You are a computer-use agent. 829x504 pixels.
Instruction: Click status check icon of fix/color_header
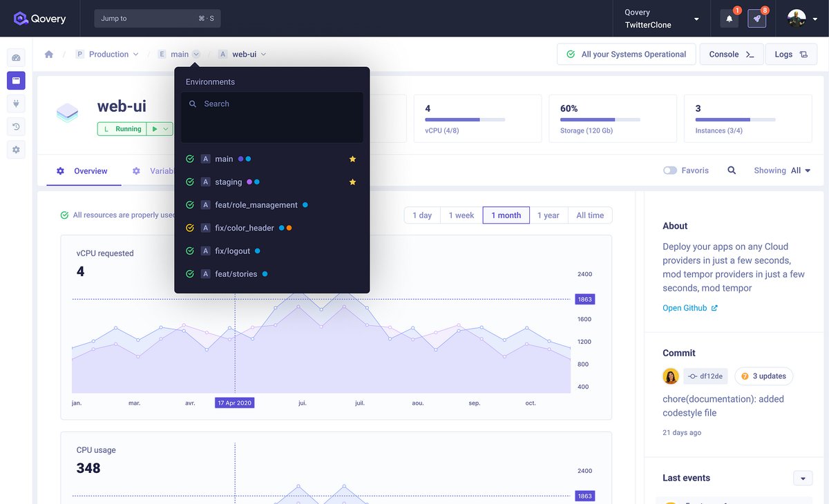pos(190,228)
